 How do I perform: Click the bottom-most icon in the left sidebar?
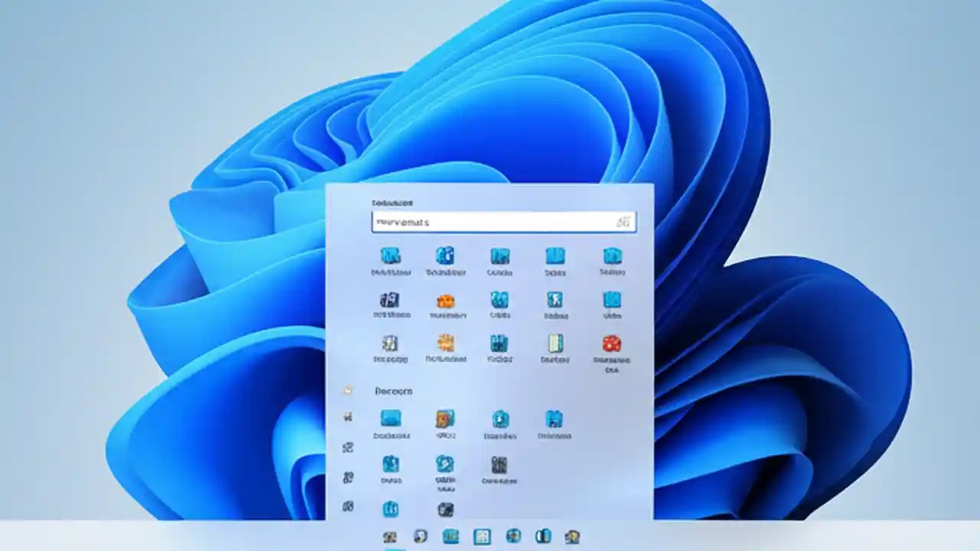pyautogui.click(x=347, y=507)
